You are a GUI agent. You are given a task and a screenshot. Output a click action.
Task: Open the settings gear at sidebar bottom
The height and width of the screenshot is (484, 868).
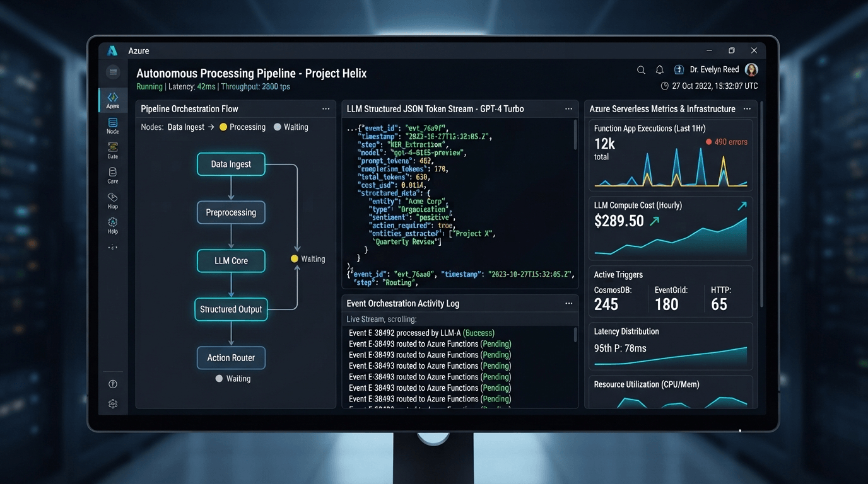click(113, 404)
